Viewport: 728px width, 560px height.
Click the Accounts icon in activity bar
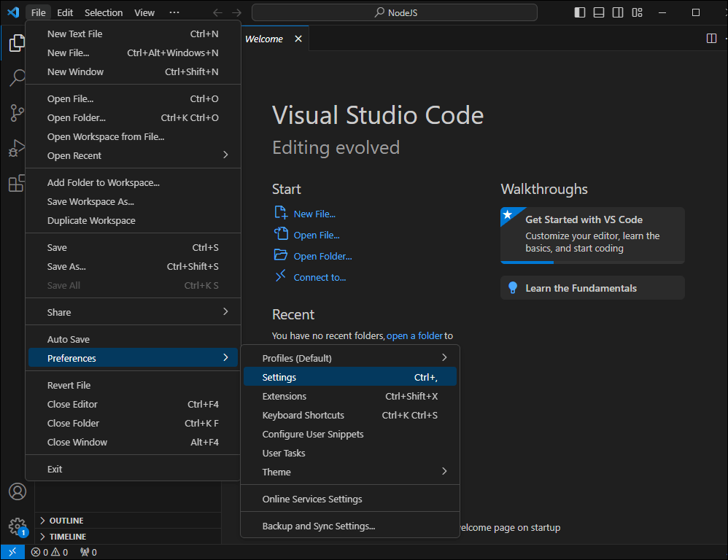pos(18,491)
